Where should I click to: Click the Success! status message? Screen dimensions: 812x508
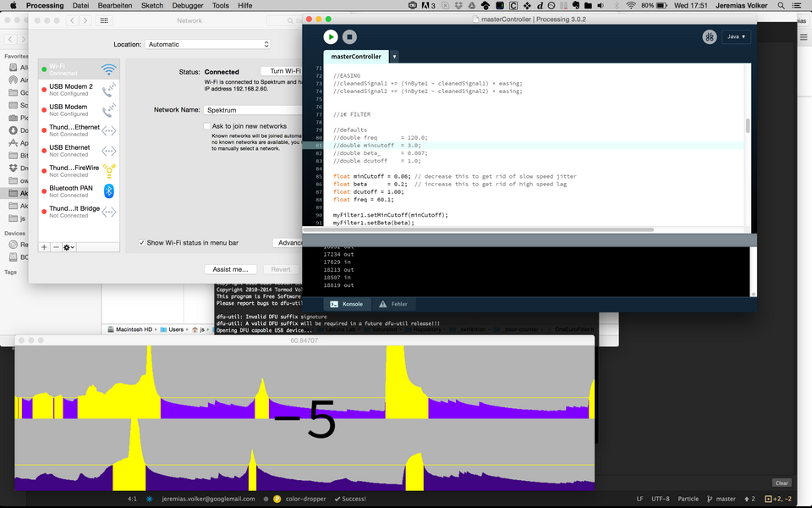tap(350, 499)
